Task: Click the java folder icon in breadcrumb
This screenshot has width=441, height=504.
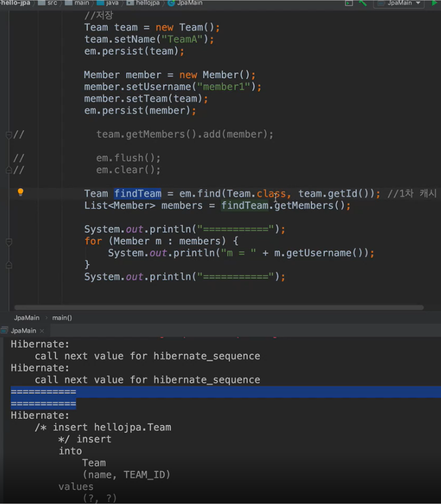Action: [x=101, y=3]
